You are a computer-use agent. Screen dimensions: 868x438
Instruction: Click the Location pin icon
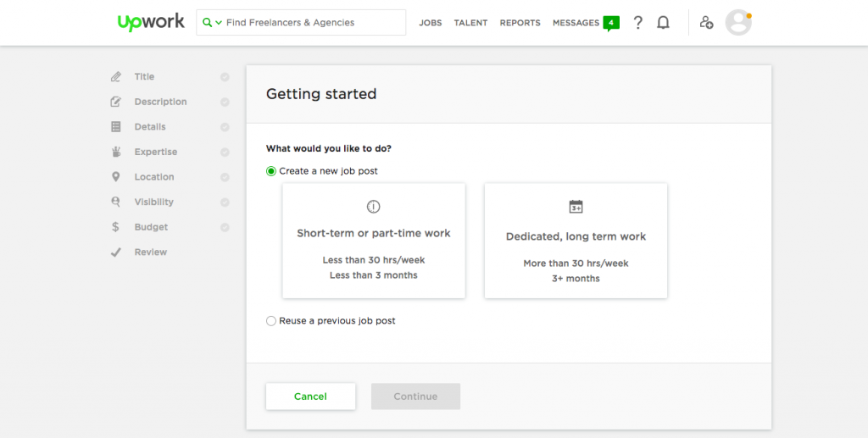point(115,177)
